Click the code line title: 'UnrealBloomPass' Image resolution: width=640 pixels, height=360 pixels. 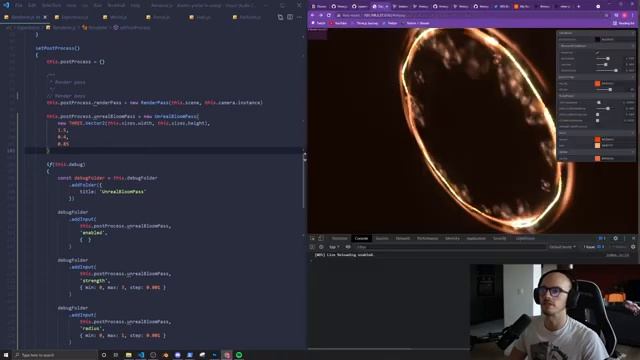coord(113,191)
